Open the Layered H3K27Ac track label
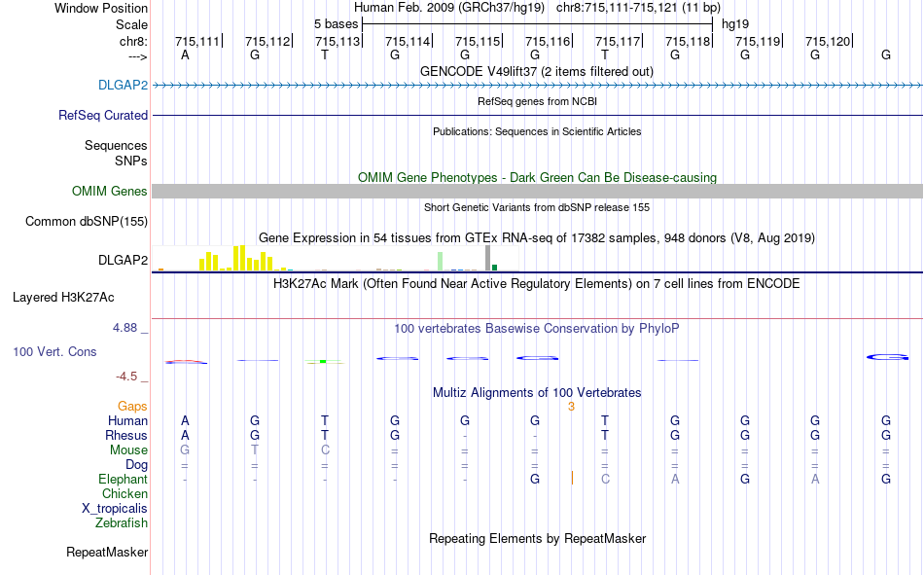Screen dimensions: 924x575 pyautogui.click(x=63, y=298)
